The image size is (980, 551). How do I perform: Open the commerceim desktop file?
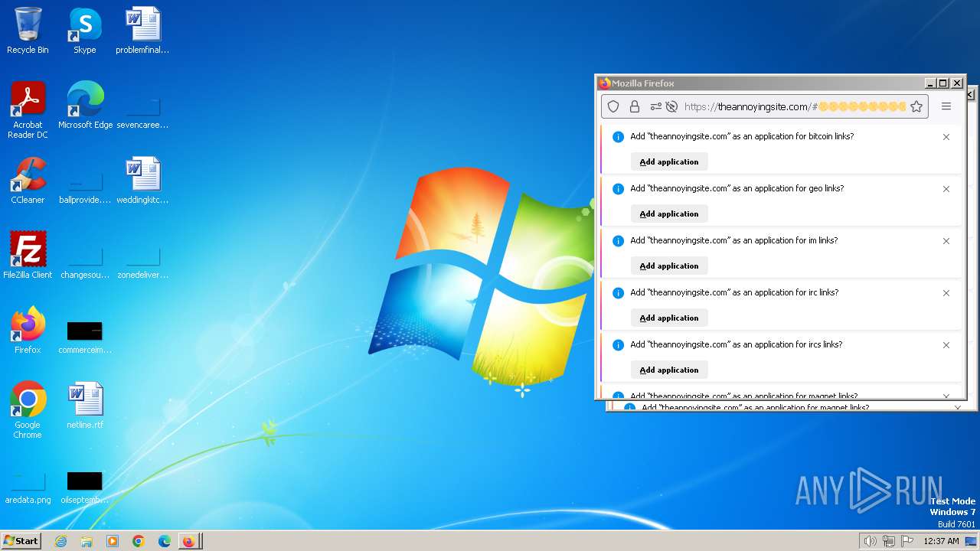click(85, 337)
